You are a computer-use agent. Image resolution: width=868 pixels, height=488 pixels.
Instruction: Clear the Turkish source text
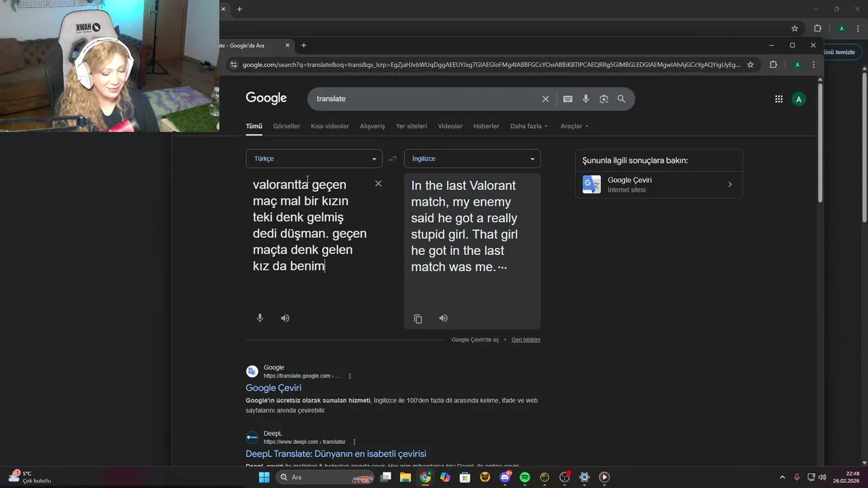378,184
